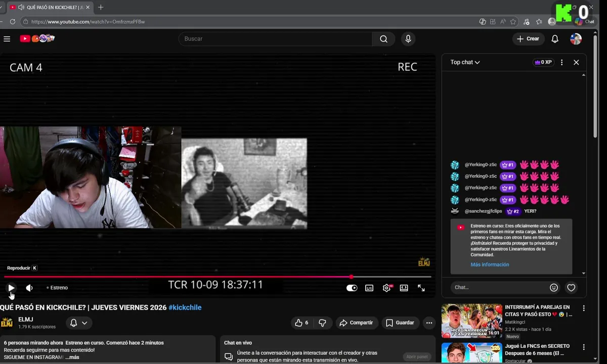The height and width of the screenshot is (364, 607).
Task: Open the INTERRUMPÍ A PAREJAS video thumbnail
Action: [x=471, y=321]
